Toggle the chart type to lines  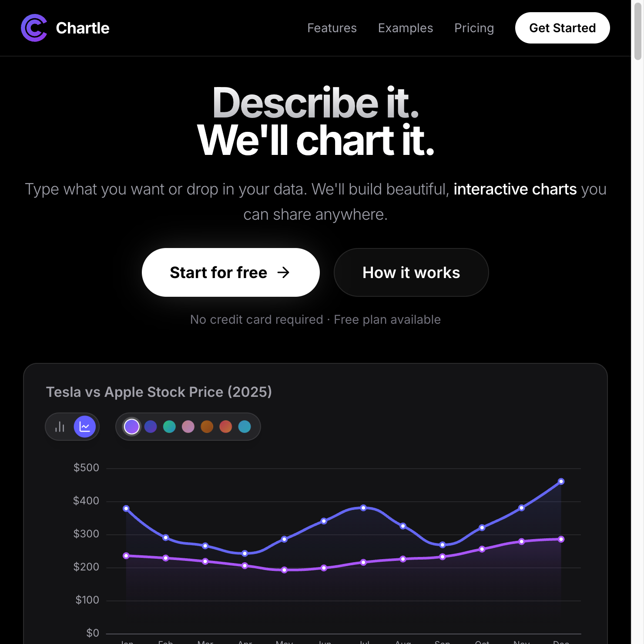85,426
